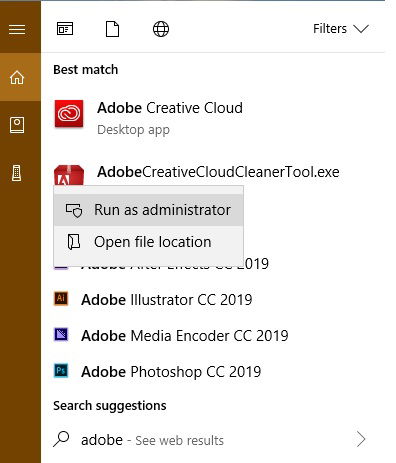Filter results by Apps icon
Image resolution: width=396 pixels, height=463 pixels.
(65, 29)
